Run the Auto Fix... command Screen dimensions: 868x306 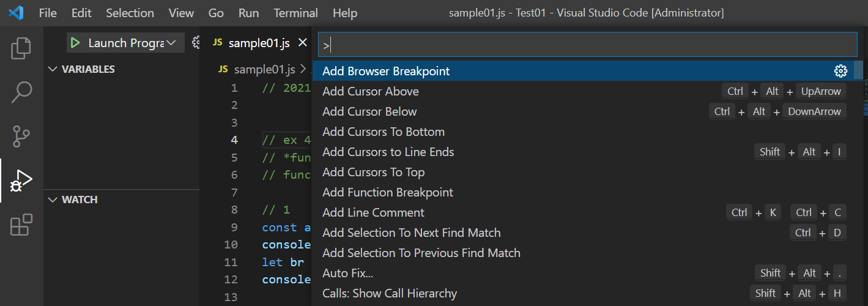pyautogui.click(x=584, y=273)
